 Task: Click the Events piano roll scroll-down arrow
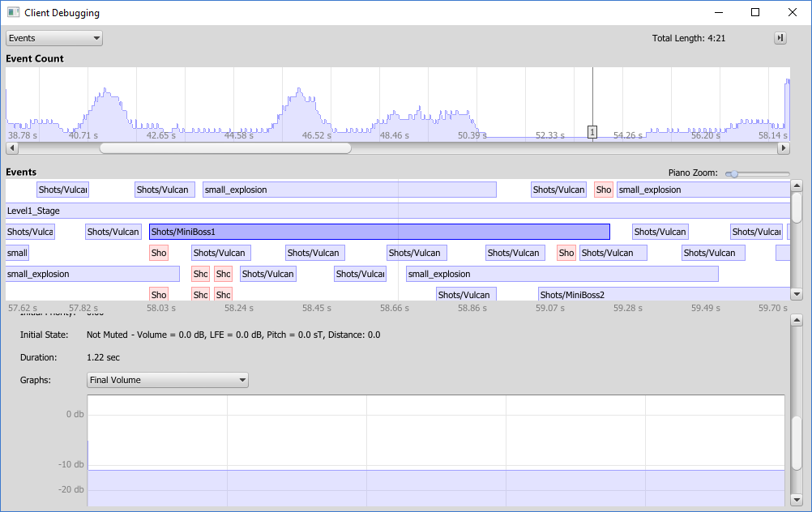pyautogui.click(x=797, y=294)
